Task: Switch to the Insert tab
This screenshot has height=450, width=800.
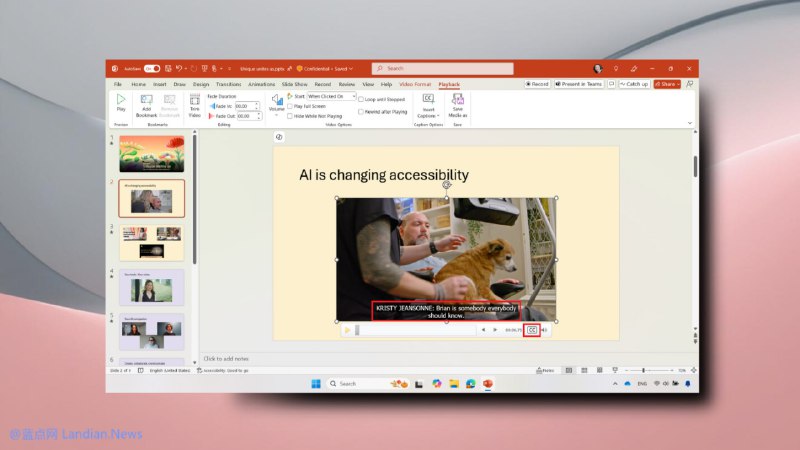Action: click(x=160, y=84)
